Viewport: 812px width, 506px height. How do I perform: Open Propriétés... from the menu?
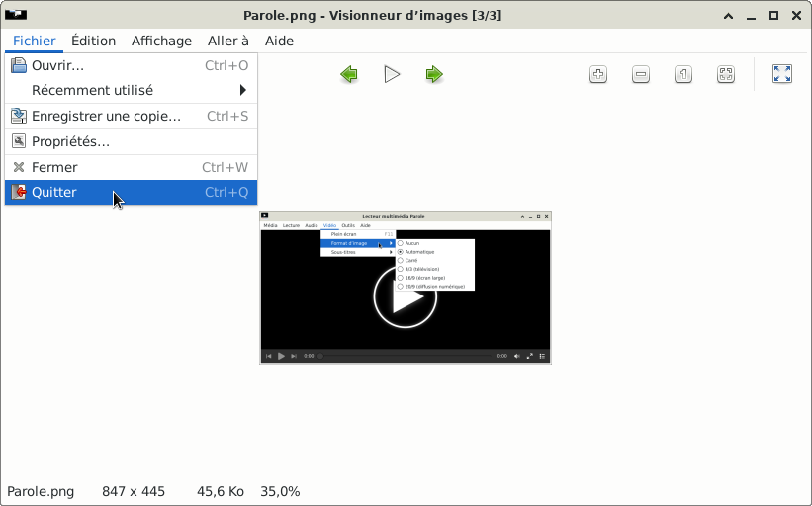[131, 141]
